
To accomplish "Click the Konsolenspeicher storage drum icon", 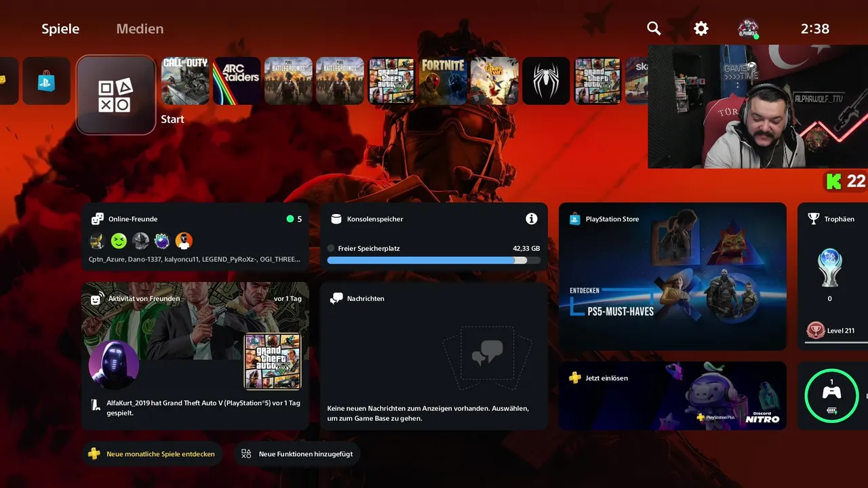I will [x=336, y=219].
